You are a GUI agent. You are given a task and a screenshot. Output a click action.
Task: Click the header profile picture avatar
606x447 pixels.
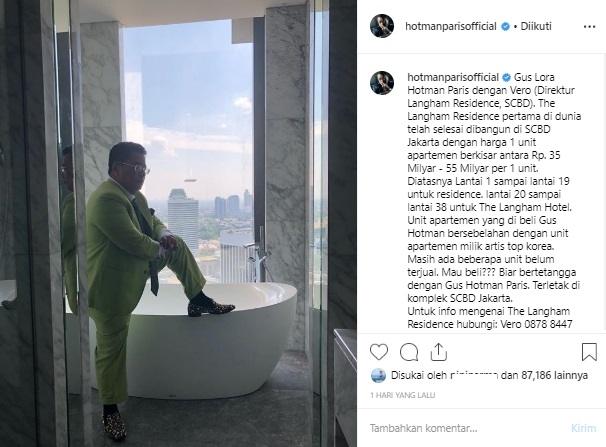[x=382, y=26]
